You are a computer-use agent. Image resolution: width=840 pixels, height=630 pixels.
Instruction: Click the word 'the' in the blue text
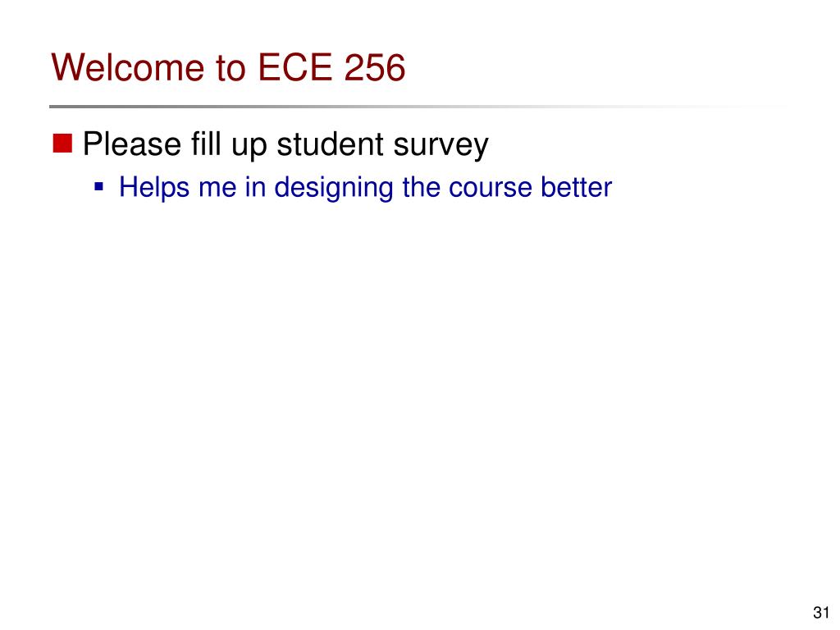[x=421, y=187]
